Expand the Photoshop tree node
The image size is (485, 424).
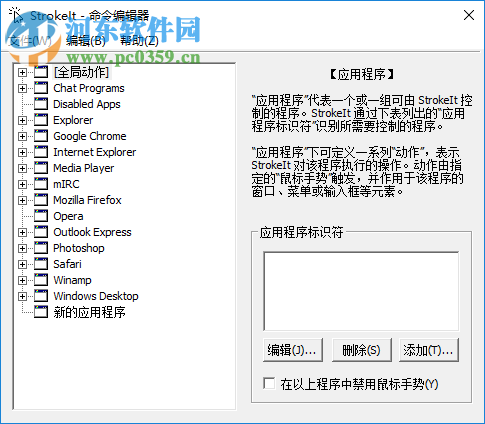click(22, 248)
